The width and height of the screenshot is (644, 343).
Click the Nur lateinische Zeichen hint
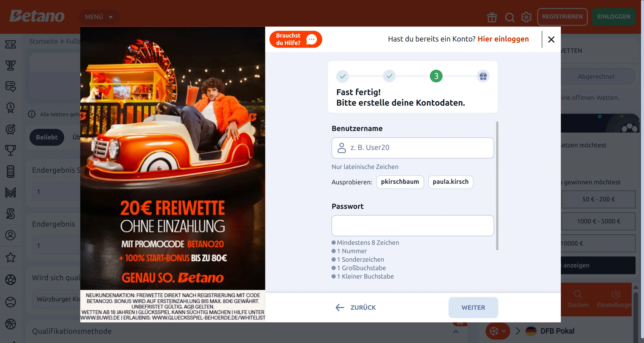(365, 167)
